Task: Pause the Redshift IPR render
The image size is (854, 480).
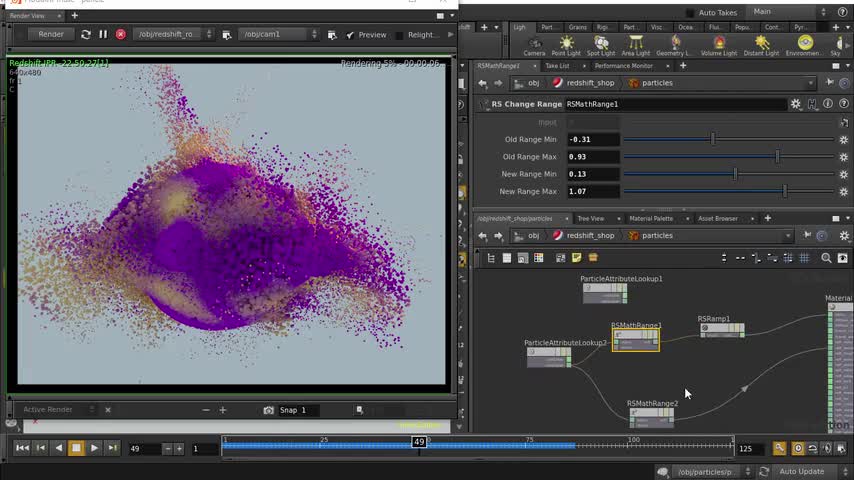Action: (x=103, y=34)
